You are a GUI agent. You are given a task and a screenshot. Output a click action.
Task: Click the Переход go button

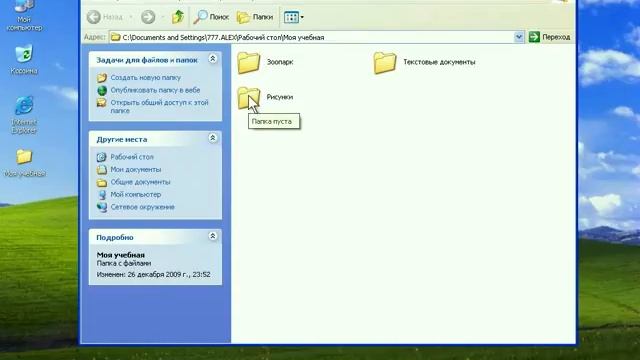tap(549, 37)
